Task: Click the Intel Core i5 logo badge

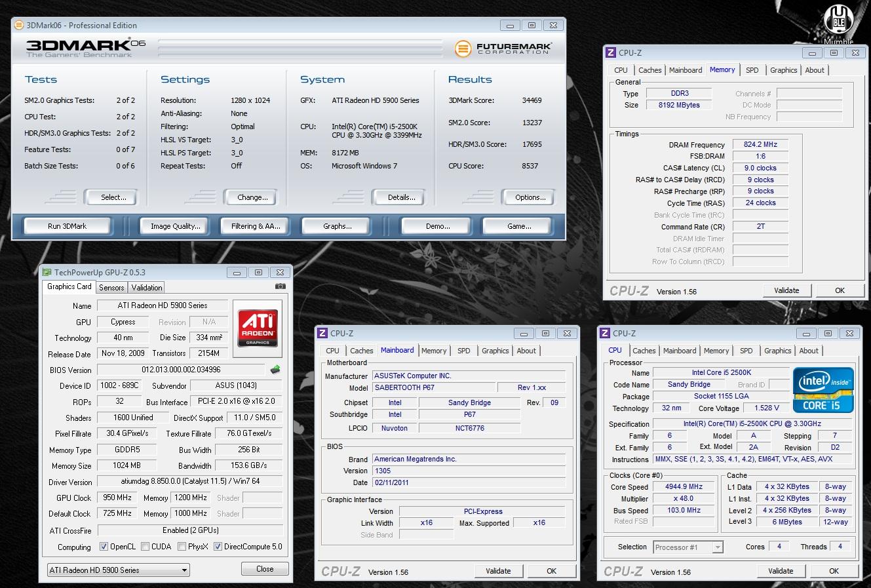Action: point(823,389)
